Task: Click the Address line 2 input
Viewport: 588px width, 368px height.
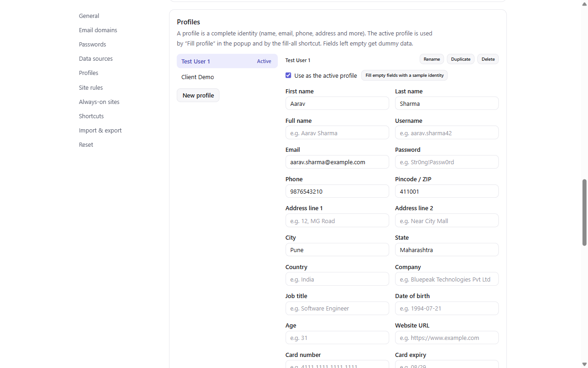Action: 447,221
